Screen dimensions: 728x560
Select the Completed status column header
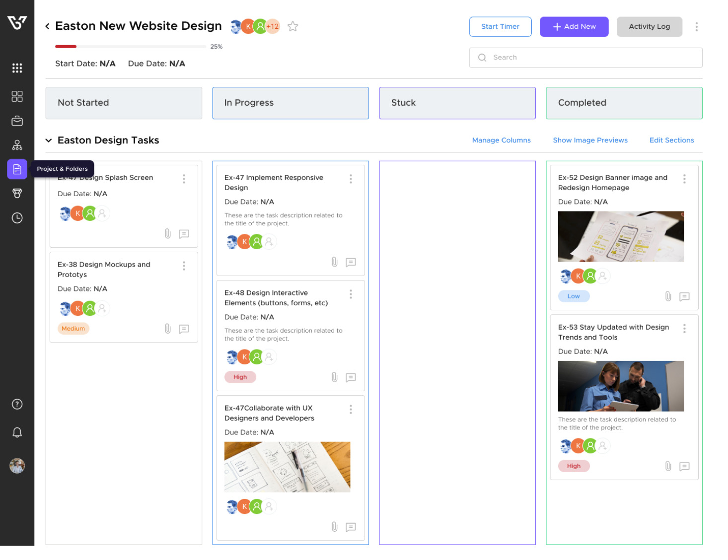(x=624, y=103)
